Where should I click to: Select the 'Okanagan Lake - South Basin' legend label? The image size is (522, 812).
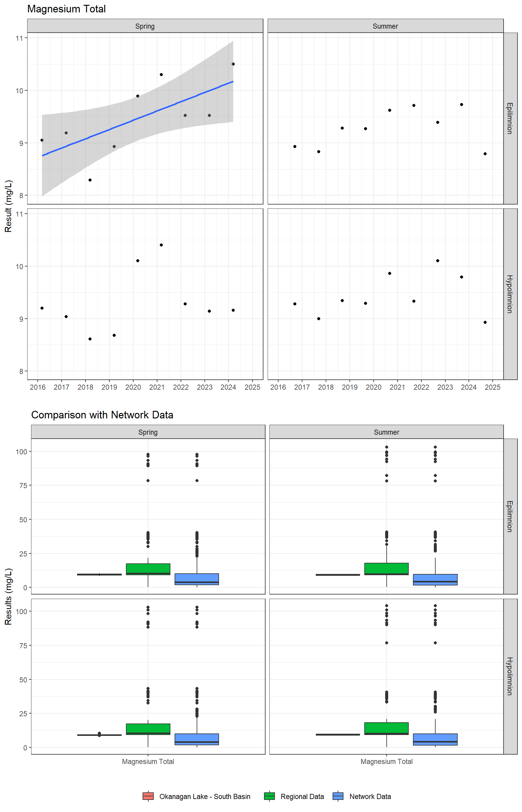[205, 796]
